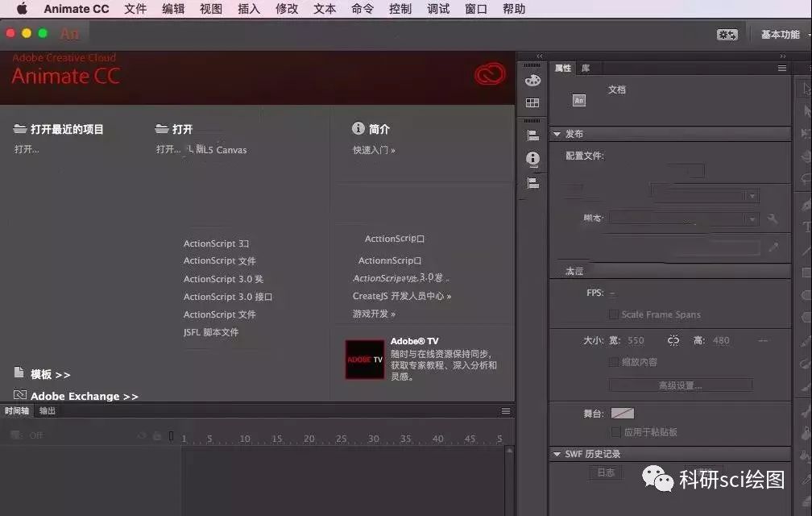Screen dimensions: 812x516
Task: Click the info icon beside 简介
Action: (x=358, y=128)
